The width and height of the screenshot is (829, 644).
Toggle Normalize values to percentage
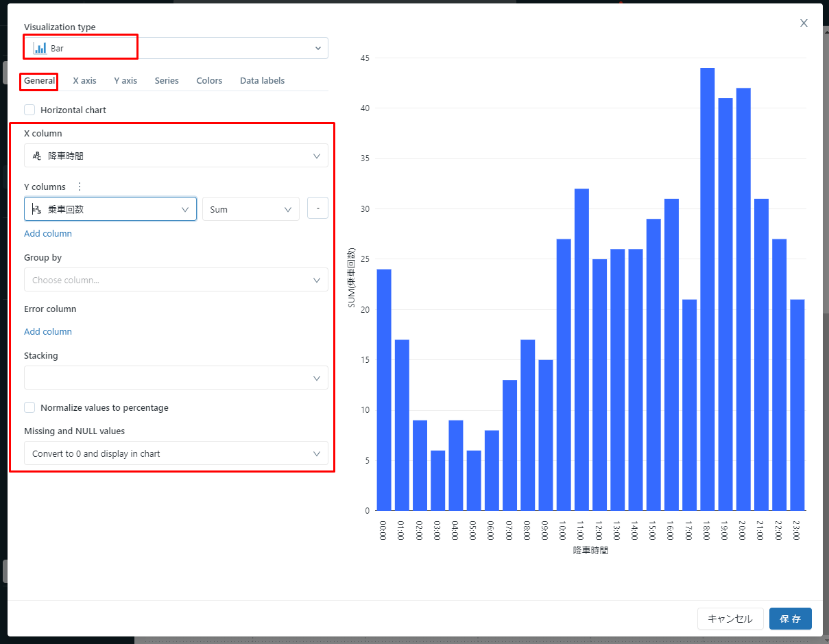click(x=29, y=407)
